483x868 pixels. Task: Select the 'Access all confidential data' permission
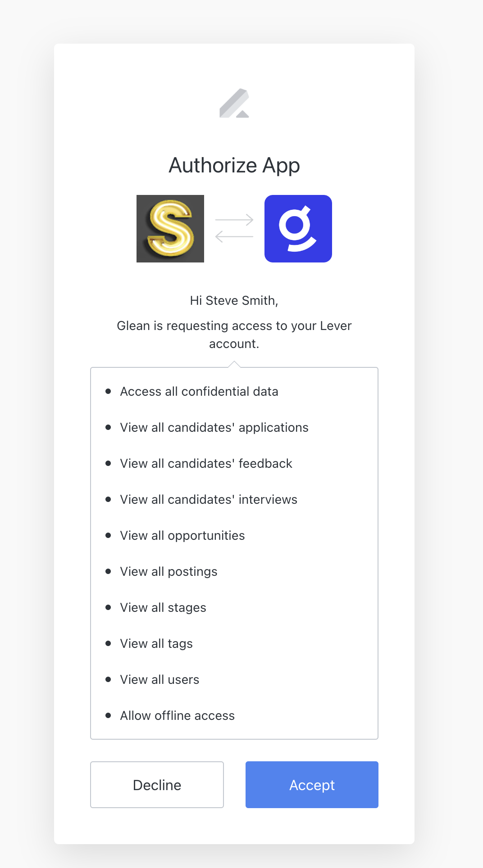[199, 392]
